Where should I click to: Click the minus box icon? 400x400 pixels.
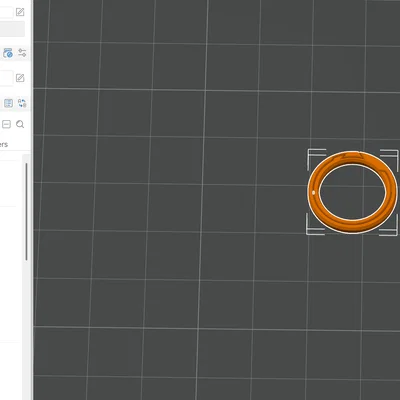pyautogui.click(x=6, y=124)
